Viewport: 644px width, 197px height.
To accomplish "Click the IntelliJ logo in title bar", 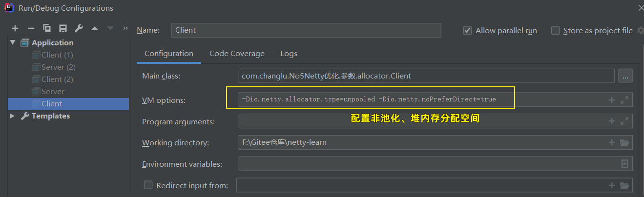I will 8,7.
